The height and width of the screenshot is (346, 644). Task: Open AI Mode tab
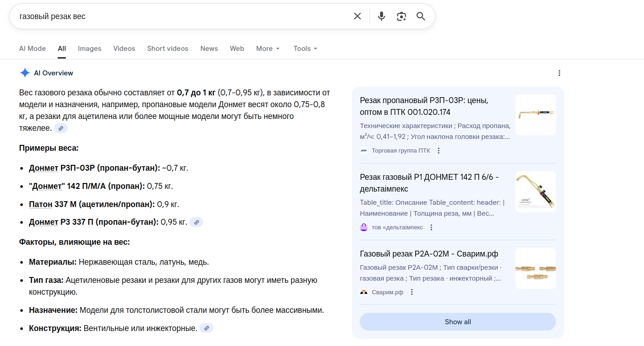[32, 49]
